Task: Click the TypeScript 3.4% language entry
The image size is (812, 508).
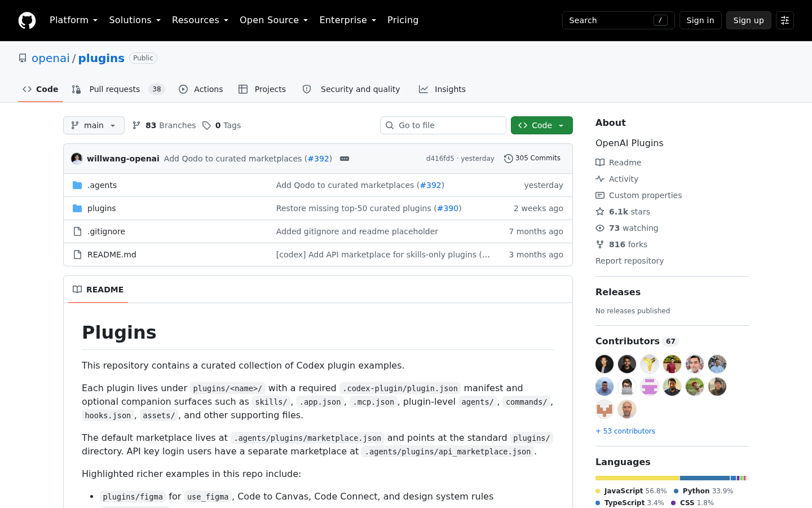Action: pos(630,503)
